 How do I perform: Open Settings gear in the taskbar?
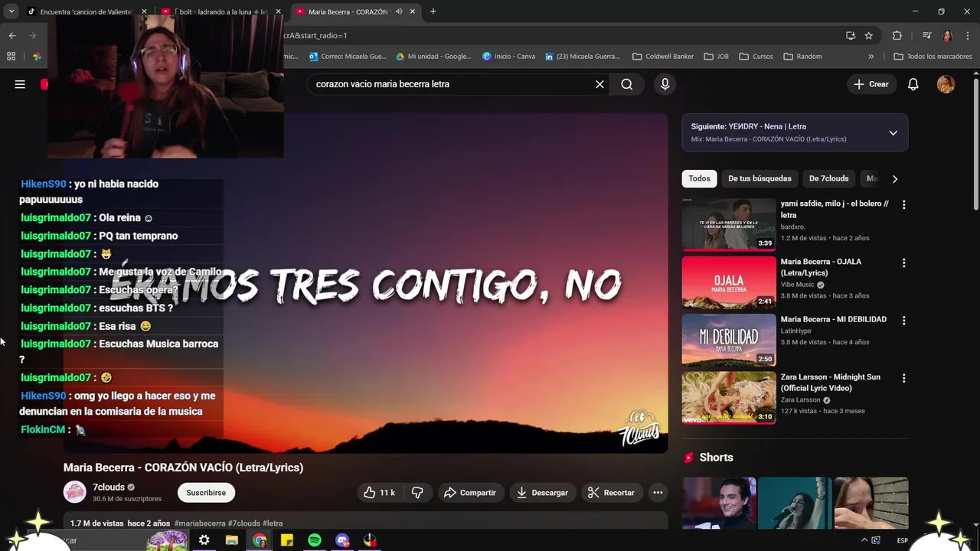(204, 540)
